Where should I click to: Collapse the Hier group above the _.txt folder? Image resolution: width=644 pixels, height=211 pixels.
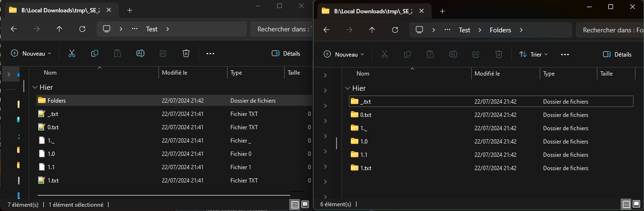tap(348, 88)
